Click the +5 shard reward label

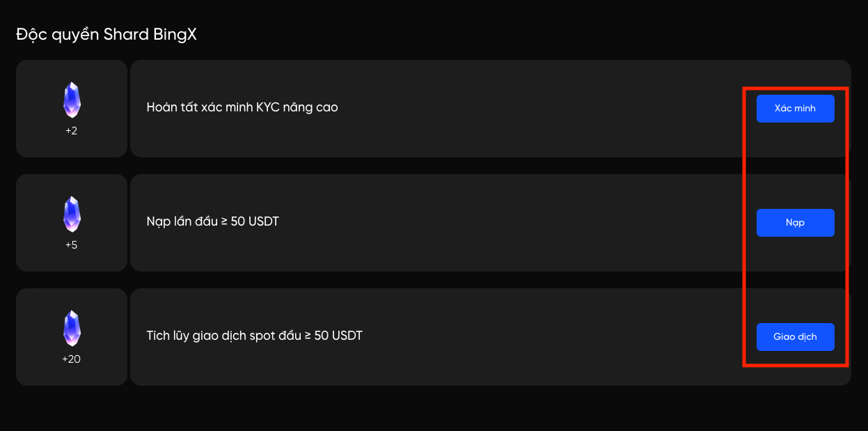pyautogui.click(x=72, y=245)
